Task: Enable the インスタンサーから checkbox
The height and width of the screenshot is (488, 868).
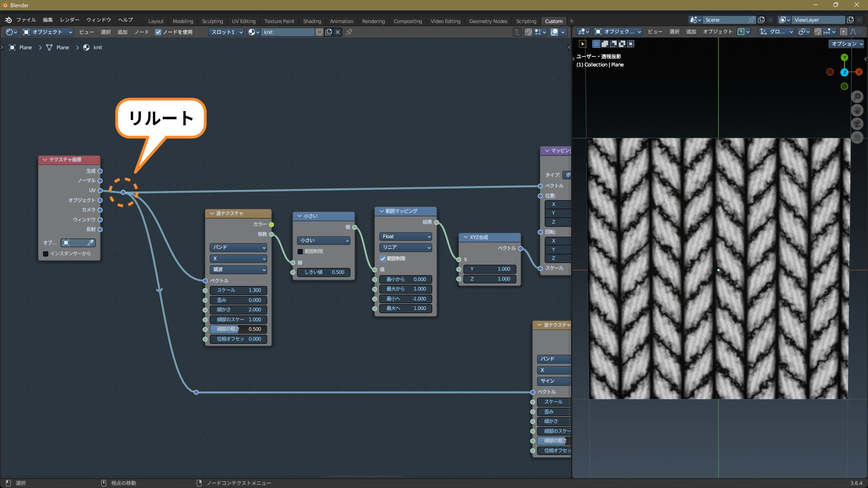Action: (x=46, y=253)
